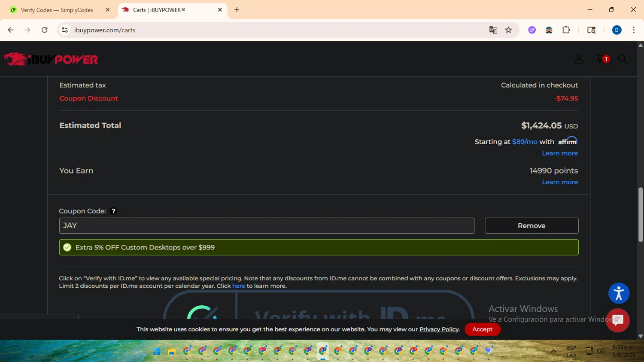This screenshot has height=362, width=644.
Task: Click the purple extension icon in toolbar
Action: pyautogui.click(x=532, y=30)
